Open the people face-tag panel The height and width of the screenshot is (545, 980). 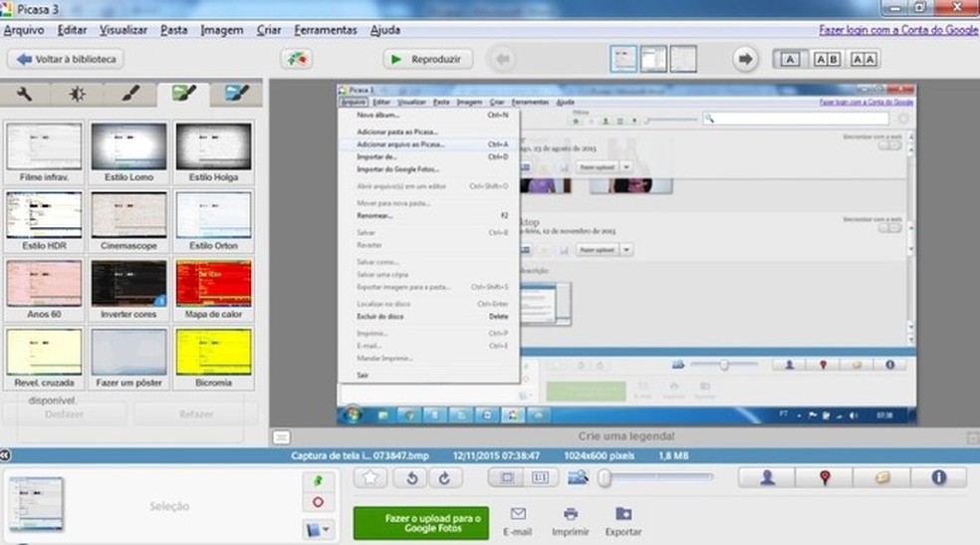tap(768, 478)
